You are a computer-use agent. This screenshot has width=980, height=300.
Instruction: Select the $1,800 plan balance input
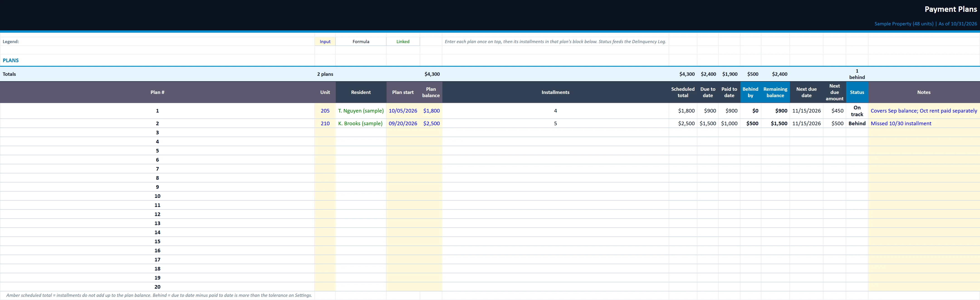pos(431,111)
